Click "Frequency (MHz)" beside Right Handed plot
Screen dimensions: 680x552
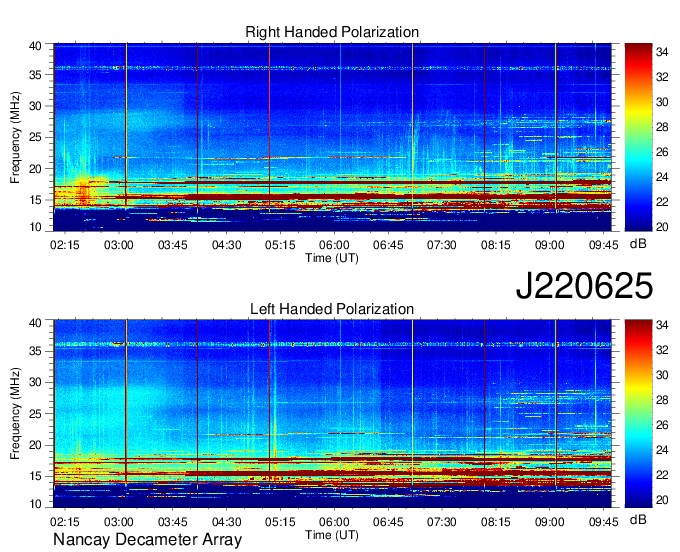point(15,137)
